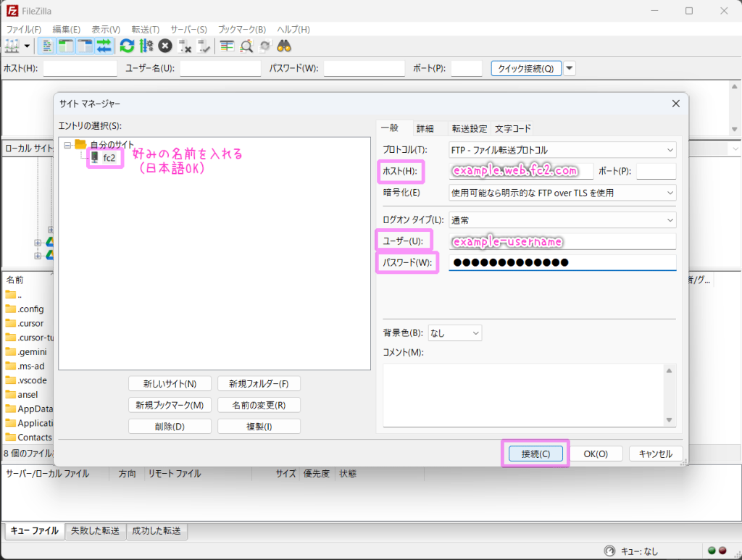
Task: Focus the Site Manager ユーザー(U) field
Action: pos(562,241)
